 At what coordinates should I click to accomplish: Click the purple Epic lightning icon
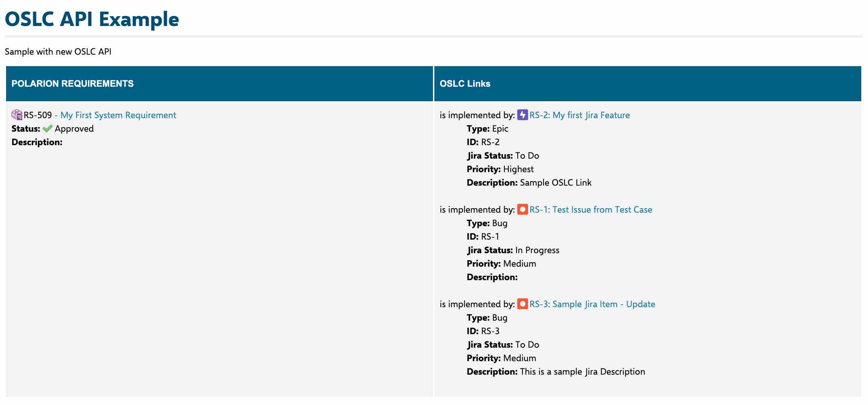click(522, 115)
